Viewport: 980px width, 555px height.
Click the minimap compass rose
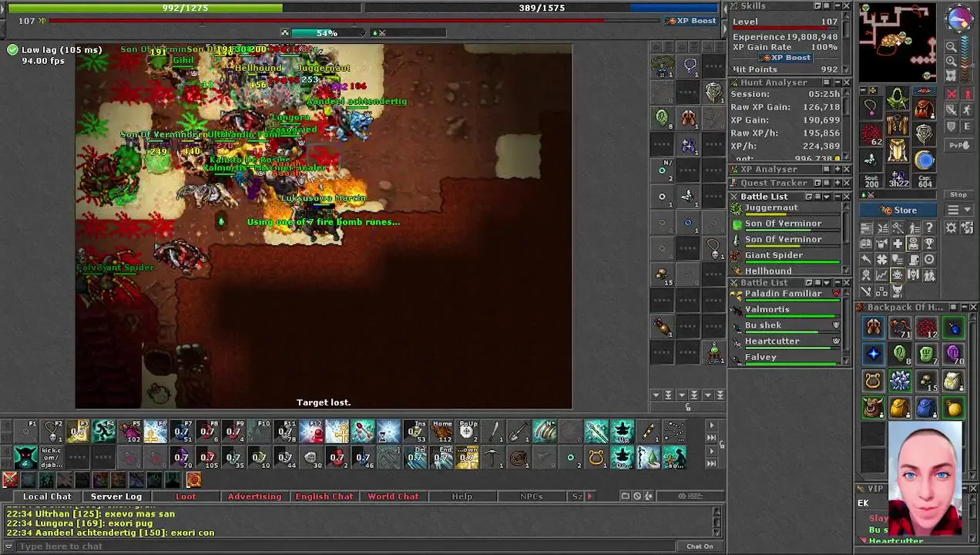coord(959,18)
